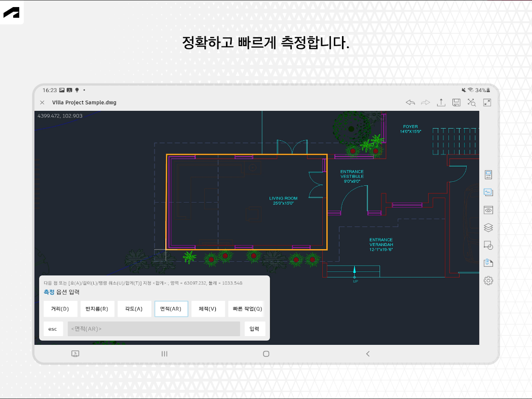Undo the last action
532x399 pixels.
(410, 102)
